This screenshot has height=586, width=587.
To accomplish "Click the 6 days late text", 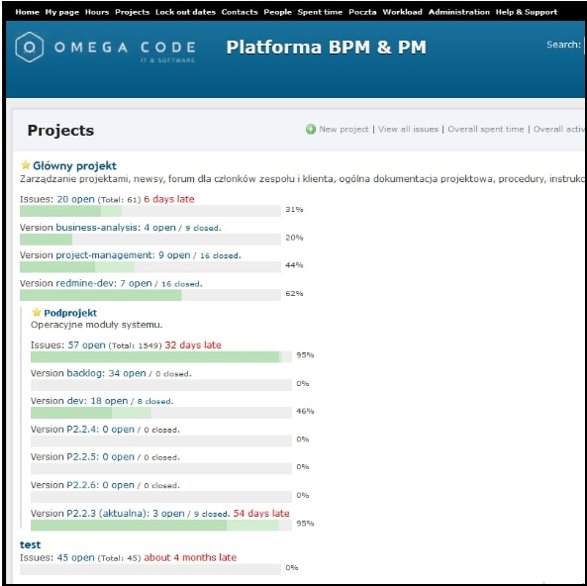I will pos(169,199).
